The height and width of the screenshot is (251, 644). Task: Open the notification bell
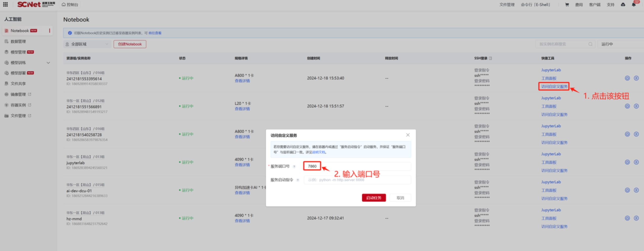click(x=633, y=5)
